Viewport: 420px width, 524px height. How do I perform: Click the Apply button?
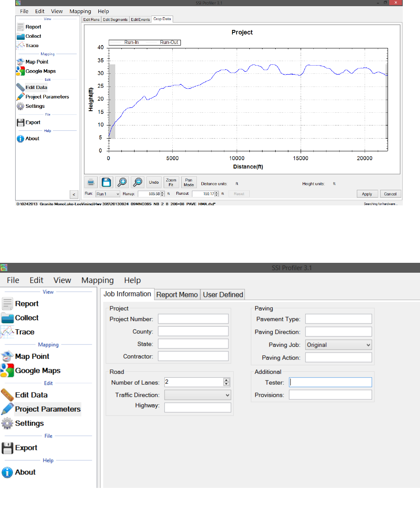367,194
